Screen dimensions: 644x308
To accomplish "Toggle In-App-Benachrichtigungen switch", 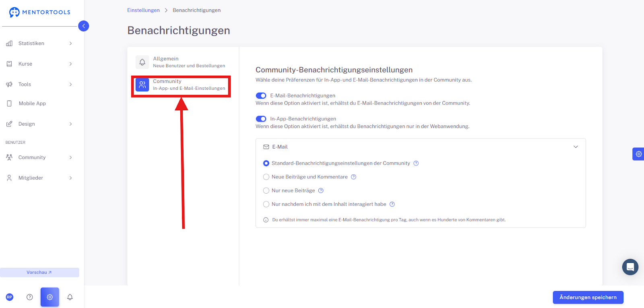I will point(261,119).
